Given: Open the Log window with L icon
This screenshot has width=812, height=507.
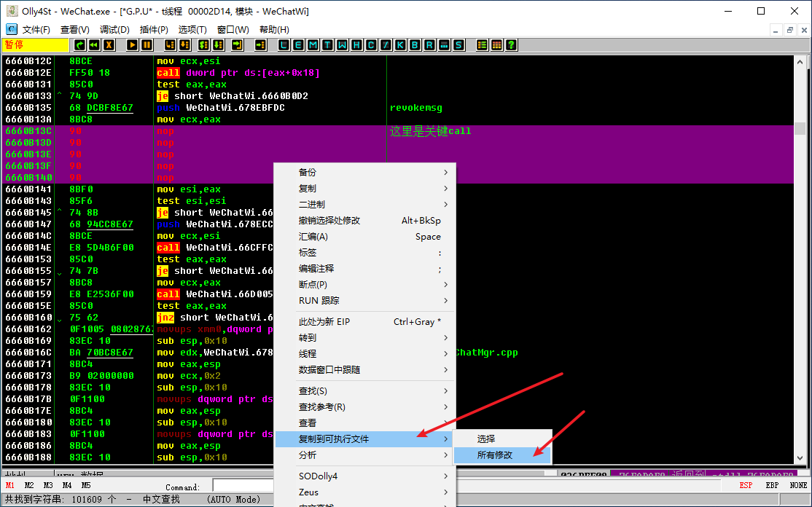Looking at the screenshot, I should coord(284,45).
